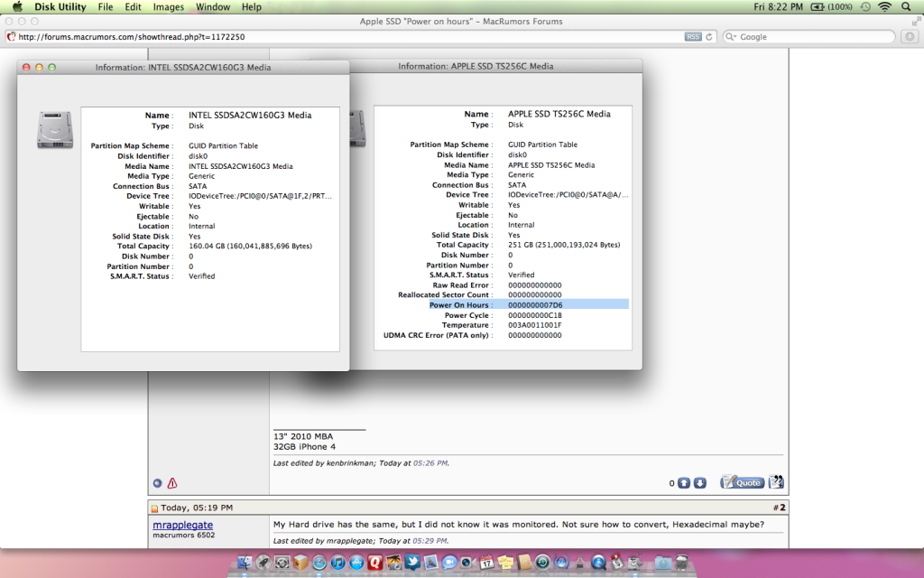This screenshot has width=924, height=578.
Task: Click the user online status icon
Action: pos(157,483)
